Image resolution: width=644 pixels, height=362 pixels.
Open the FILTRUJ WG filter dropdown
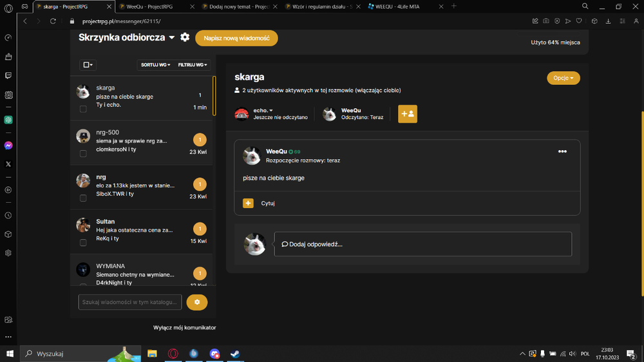click(193, 65)
